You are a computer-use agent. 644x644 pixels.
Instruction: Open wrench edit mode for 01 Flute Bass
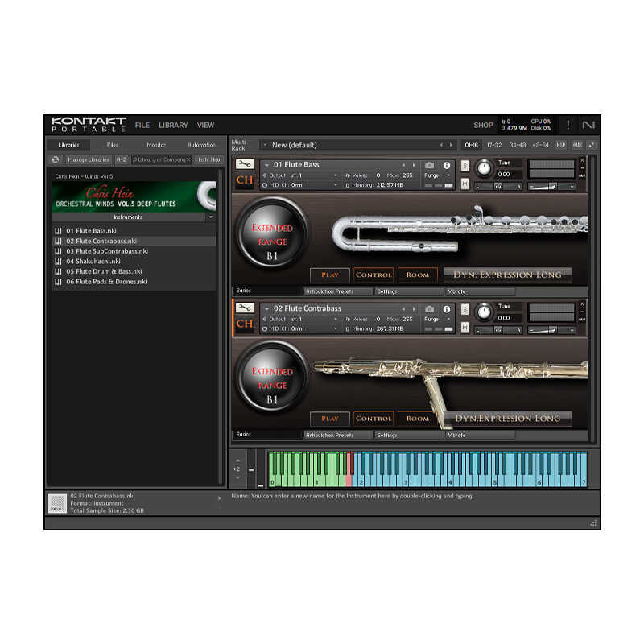coord(245,165)
